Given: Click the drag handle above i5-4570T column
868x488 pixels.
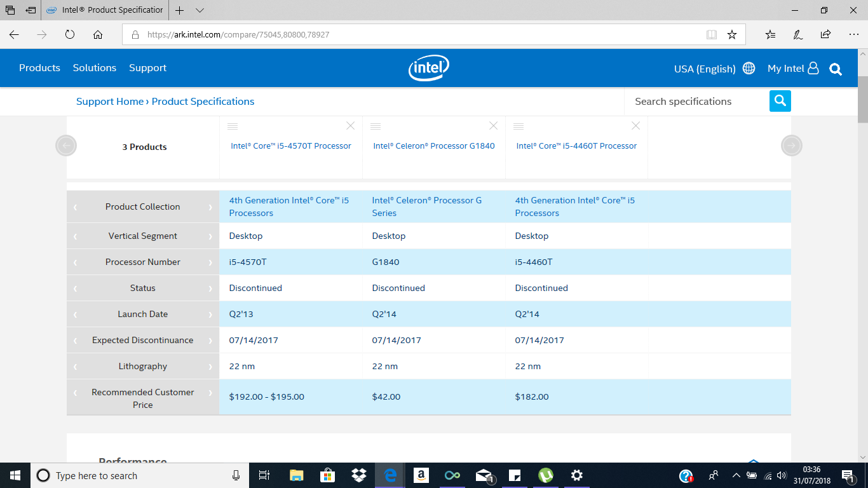Looking at the screenshot, I should pyautogui.click(x=233, y=126).
